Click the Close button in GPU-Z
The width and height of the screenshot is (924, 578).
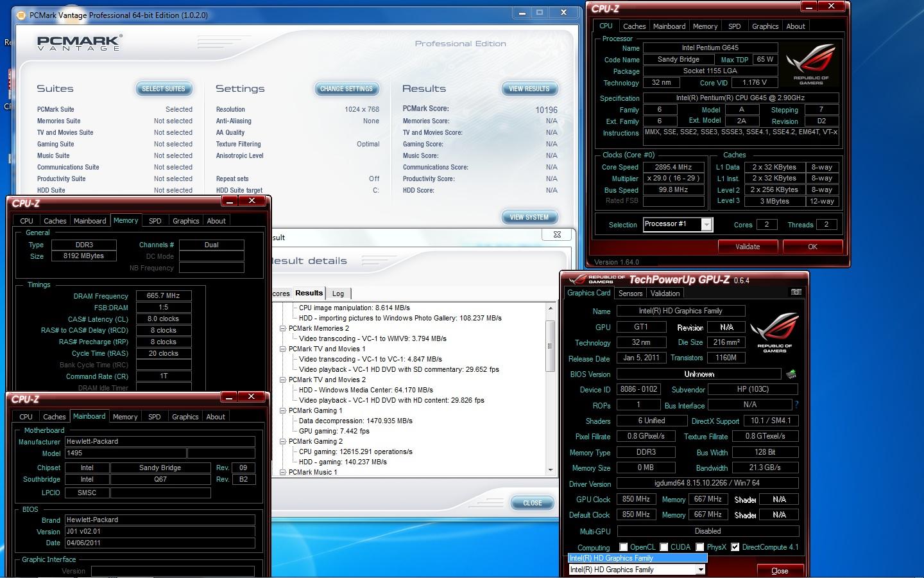pos(780,571)
